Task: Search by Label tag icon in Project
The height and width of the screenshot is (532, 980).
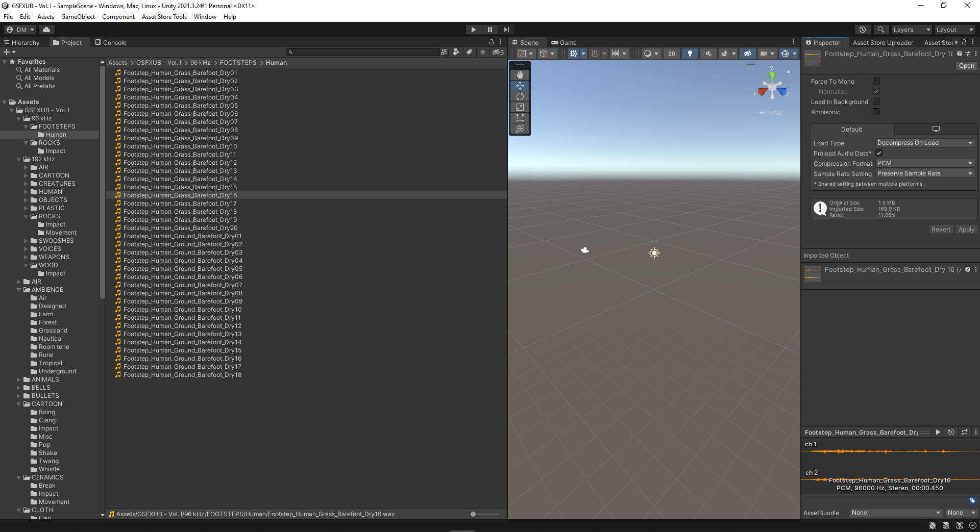Action: pyautogui.click(x=469, y=52)
